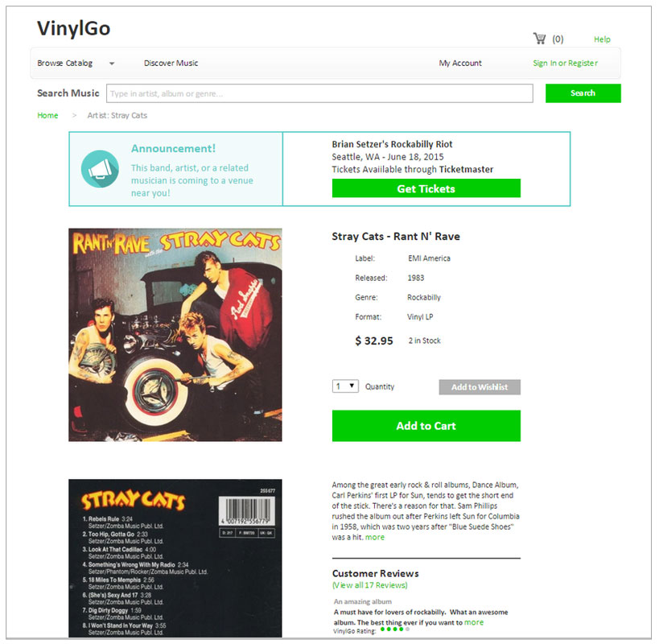The height and width of the screenshot is (644, 659).
Task: Click the Get Tickets button
Action: pos(426,188)
